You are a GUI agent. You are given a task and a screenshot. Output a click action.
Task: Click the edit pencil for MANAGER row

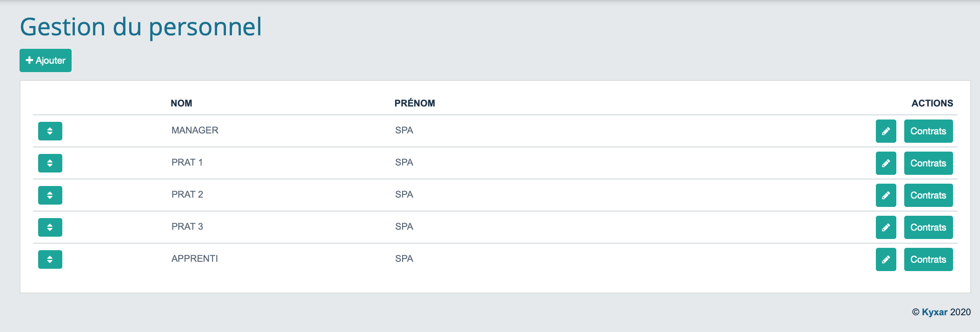pos(886,131)
